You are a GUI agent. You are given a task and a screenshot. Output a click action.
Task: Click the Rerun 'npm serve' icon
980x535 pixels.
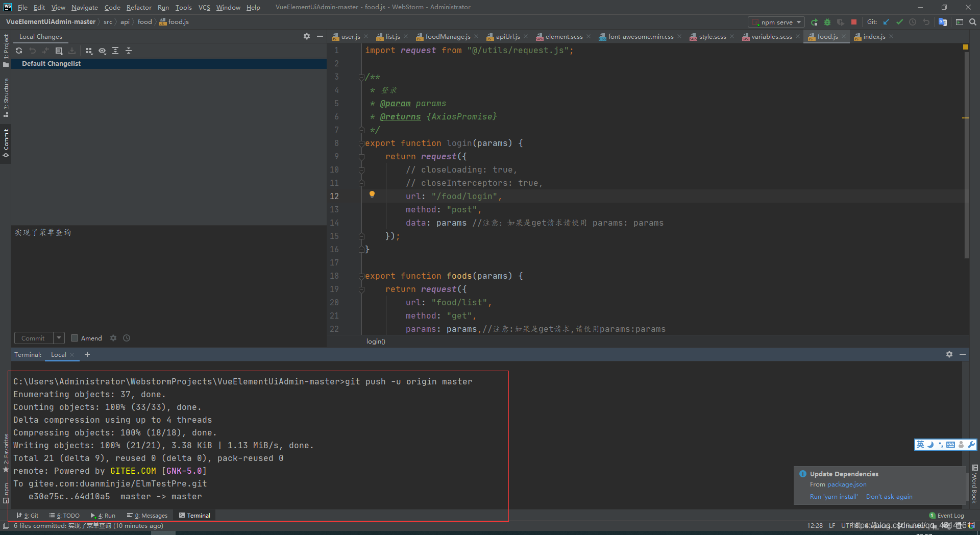click(x=814, y=22)
